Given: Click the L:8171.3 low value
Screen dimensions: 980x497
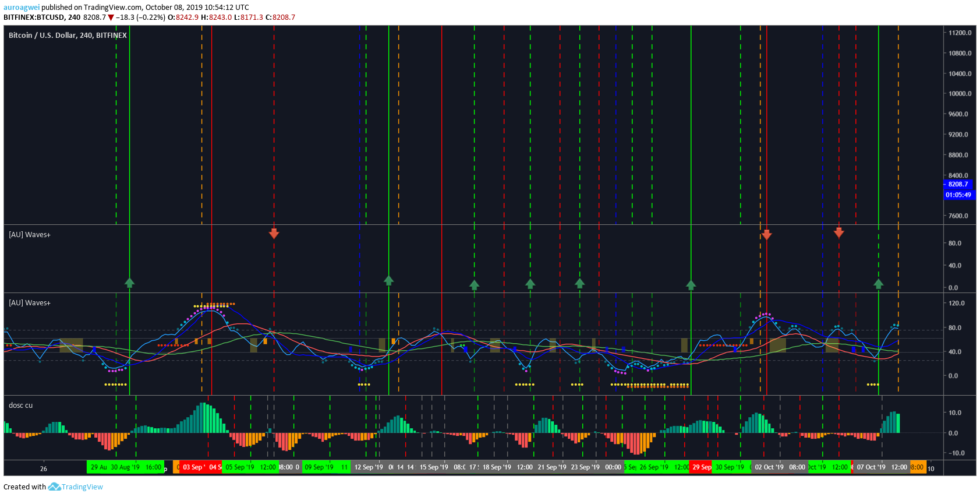Looking at the screenshot, I should click(x=249, y=17).
